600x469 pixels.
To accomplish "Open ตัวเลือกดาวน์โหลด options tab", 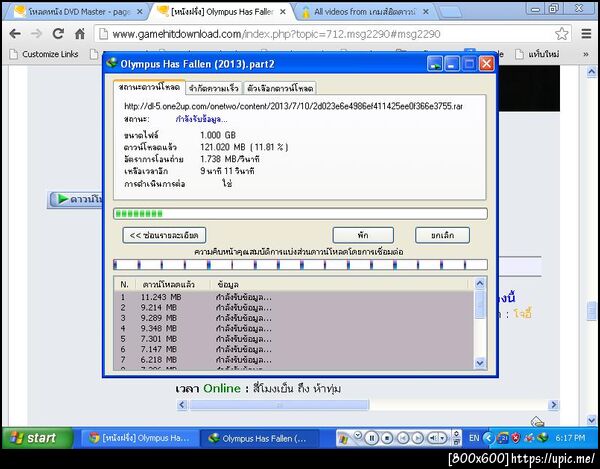I will (x=280, y=88).
